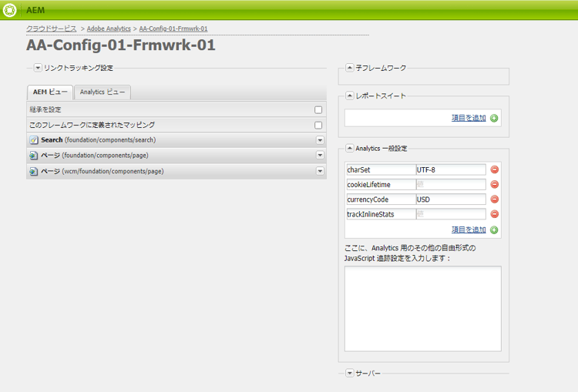Toggle the 継承を設定 checkbox
The image size is (578, 392).
pyautogui.click(x=318, y=110)
